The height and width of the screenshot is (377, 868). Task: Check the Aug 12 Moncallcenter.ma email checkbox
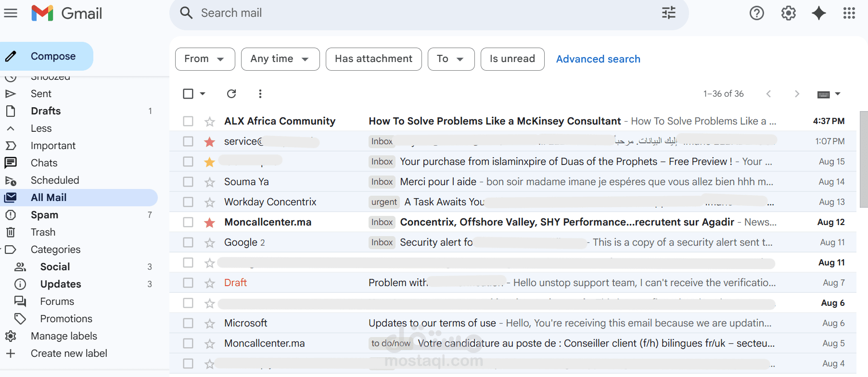188,222
